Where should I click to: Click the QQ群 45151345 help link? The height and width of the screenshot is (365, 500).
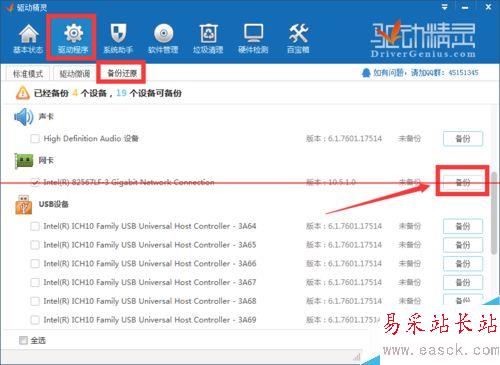coord(426,73)
